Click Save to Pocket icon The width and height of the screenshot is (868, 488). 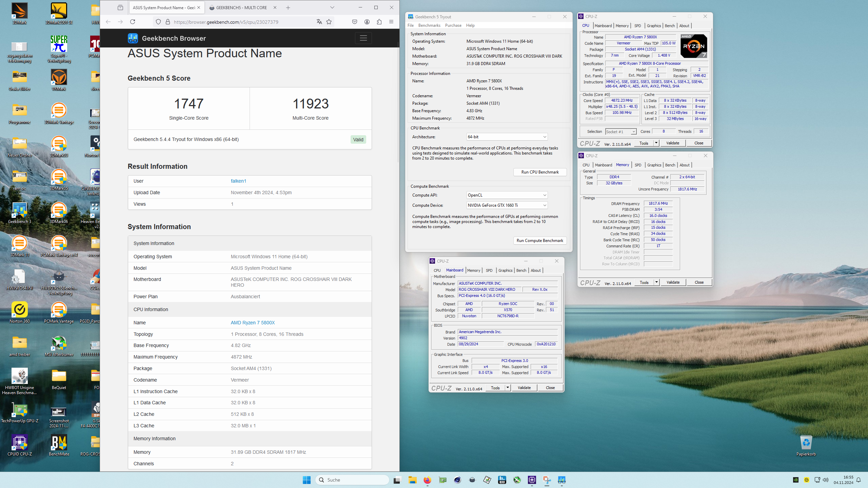coord(355,22)
